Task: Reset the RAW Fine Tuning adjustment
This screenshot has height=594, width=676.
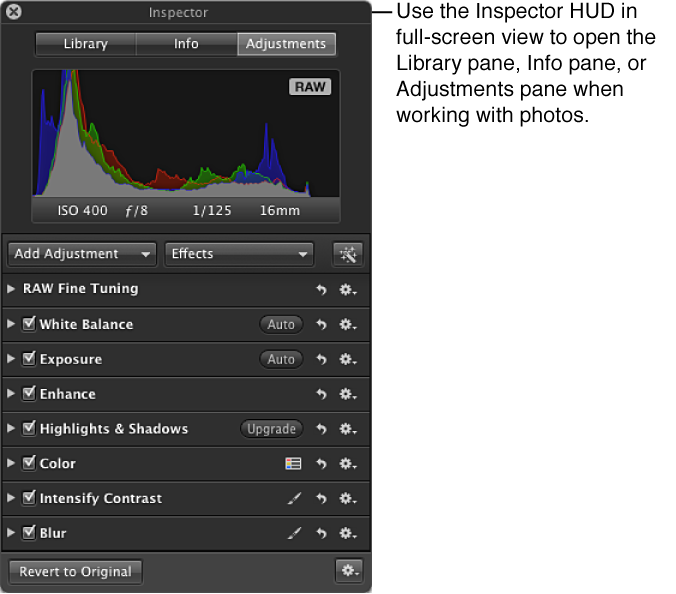Action: (321, 289)
